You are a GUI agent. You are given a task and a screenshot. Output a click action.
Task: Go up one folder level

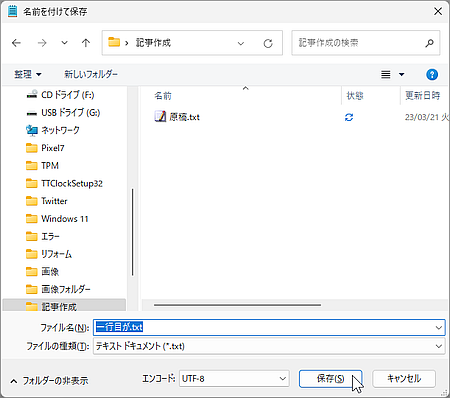[86, 43]
